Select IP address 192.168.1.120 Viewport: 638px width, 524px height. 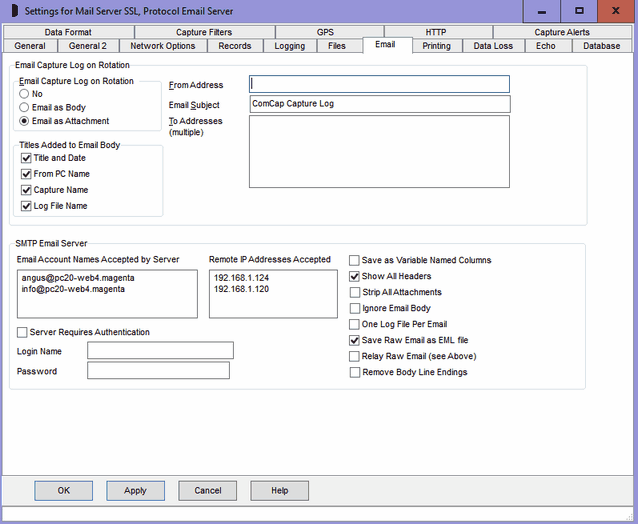tap(241, 289)
